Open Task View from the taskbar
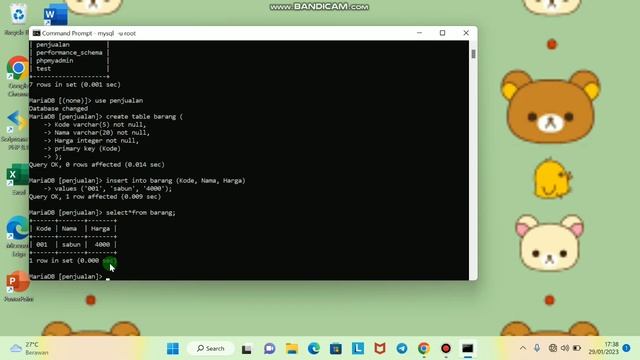The height and width of the screenshot is (360, 640). (247, 349)
